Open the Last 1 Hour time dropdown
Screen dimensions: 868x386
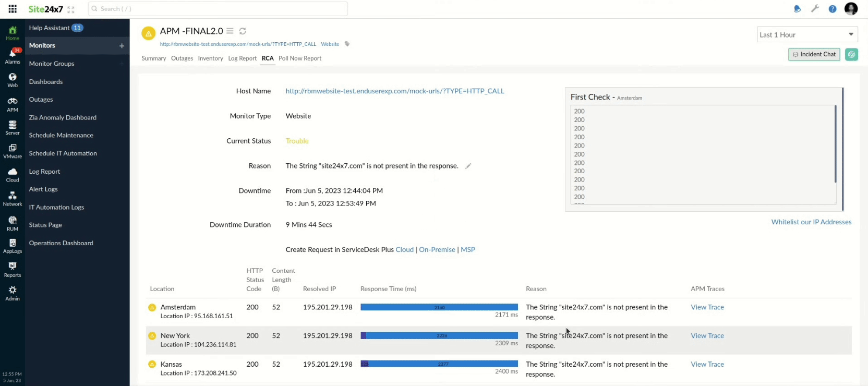point(807,35)
